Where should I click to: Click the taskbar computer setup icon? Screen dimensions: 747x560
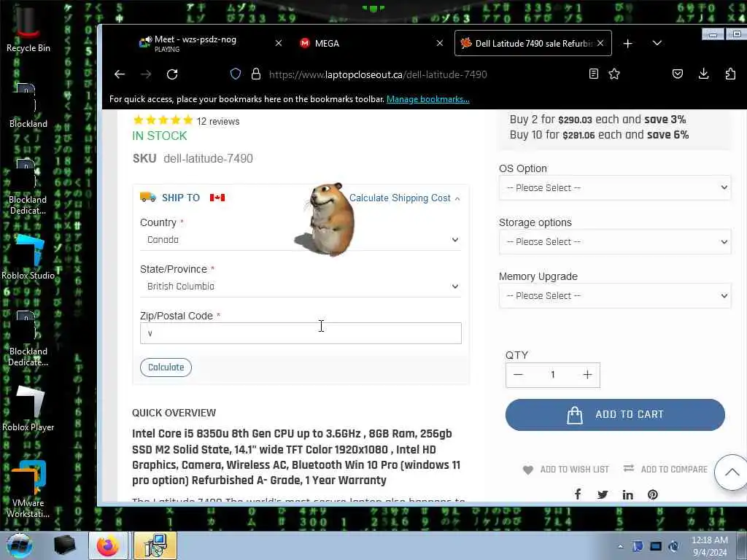(x=155, y=545)
